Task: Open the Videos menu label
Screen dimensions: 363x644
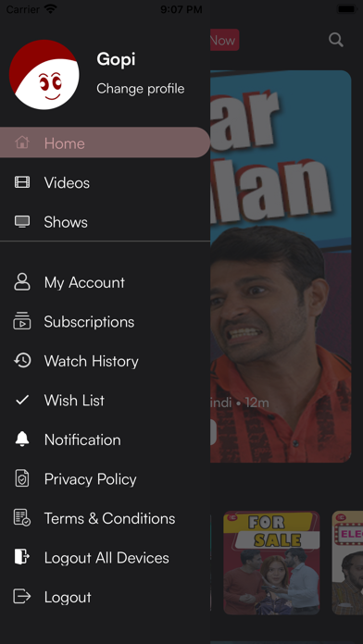Action: (x=67, y=182)
